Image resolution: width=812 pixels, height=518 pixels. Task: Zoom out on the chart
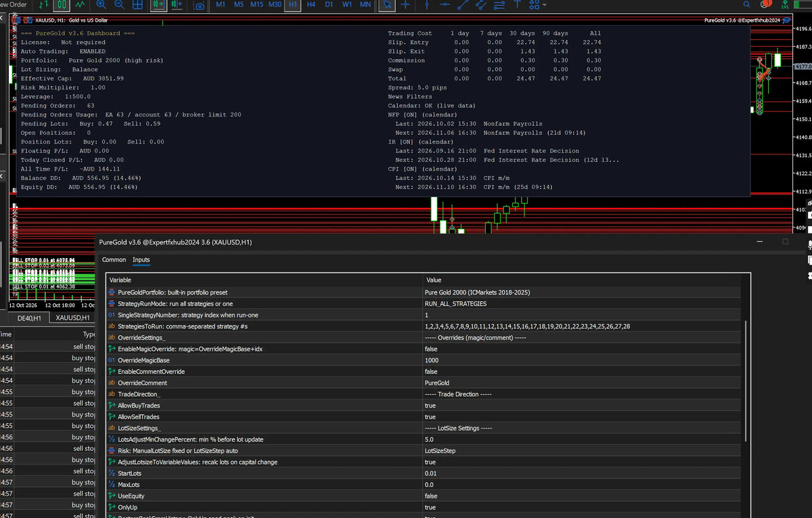[119, 5]
